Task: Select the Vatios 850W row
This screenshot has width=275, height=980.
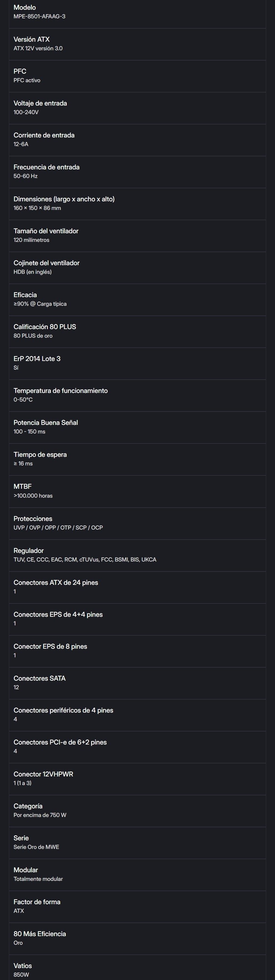Action: coord(137,969)
